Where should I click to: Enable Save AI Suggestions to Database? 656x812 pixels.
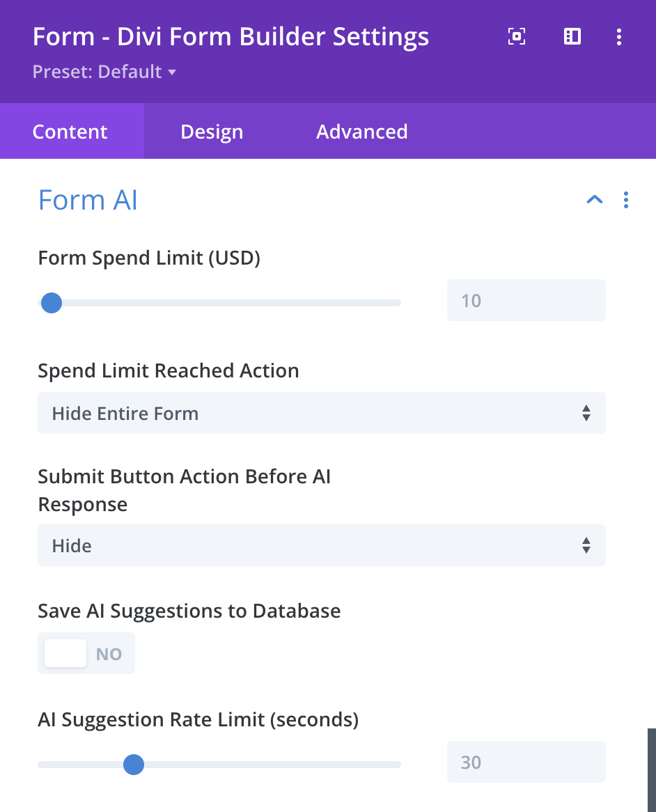tap(86, 653)
